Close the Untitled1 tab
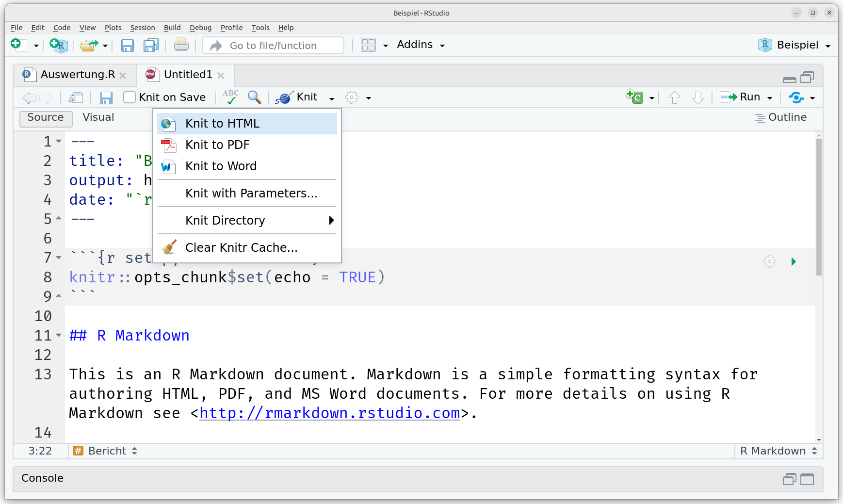 [x=221, y=76]
